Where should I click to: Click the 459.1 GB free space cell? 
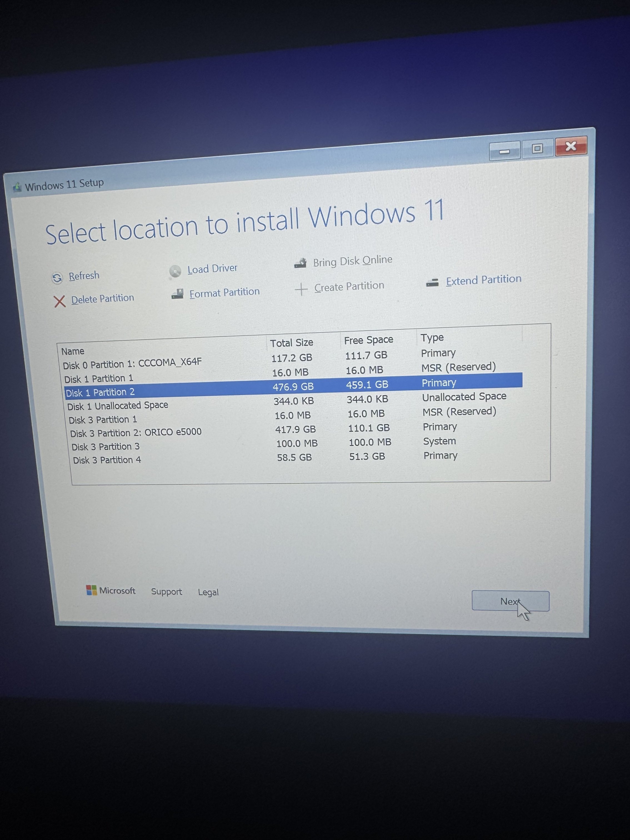(x=367, y=385)
